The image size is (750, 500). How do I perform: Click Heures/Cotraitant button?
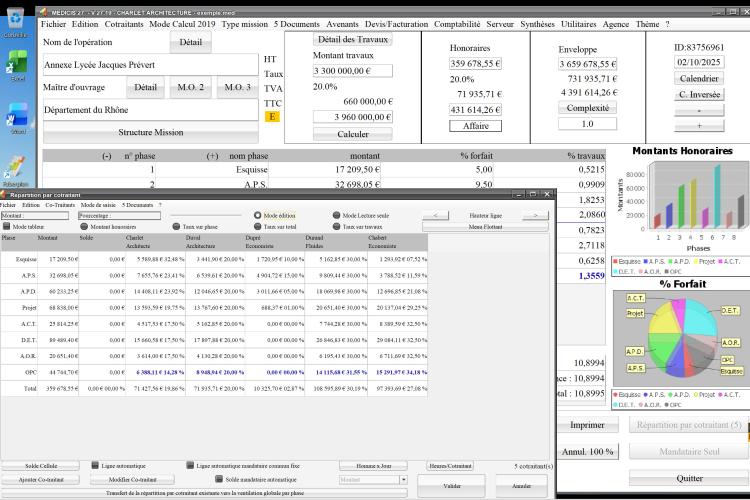(x=450, y=465)
